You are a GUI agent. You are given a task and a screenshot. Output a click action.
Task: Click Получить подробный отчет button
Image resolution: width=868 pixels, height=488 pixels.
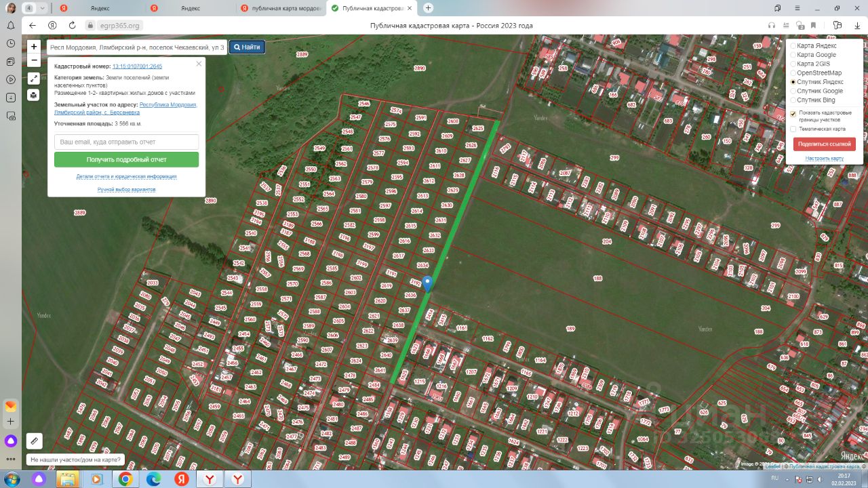[x=126, y=159]
